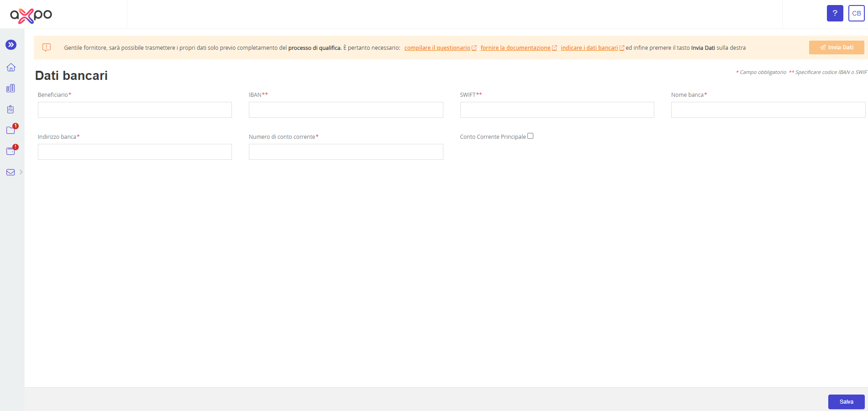Open help with the question mark button

point(835,13)
